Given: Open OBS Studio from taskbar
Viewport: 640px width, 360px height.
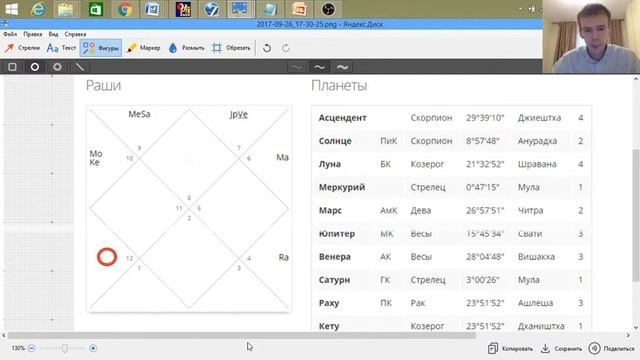Looking at the screenshot, I should tap(328, 9).
